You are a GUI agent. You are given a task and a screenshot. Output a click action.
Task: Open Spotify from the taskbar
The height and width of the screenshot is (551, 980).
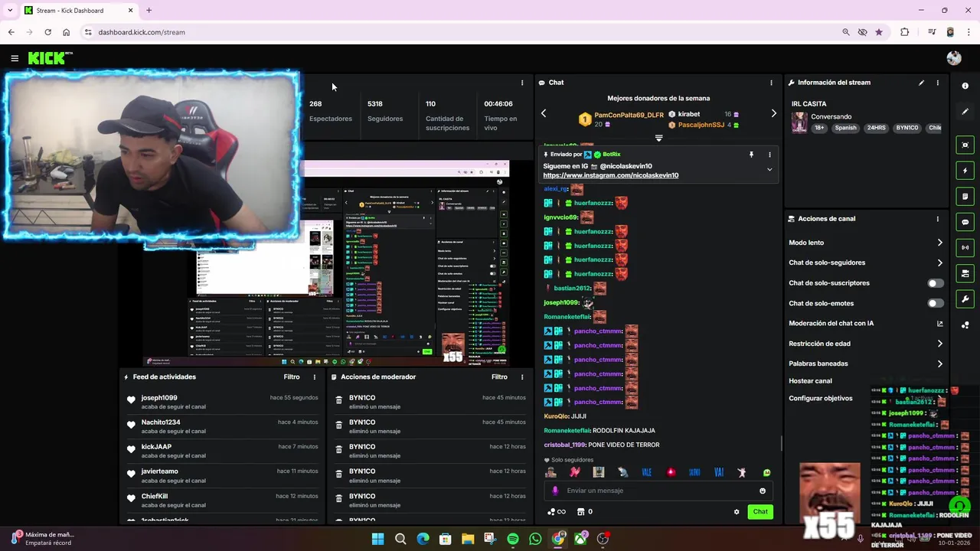513,540
